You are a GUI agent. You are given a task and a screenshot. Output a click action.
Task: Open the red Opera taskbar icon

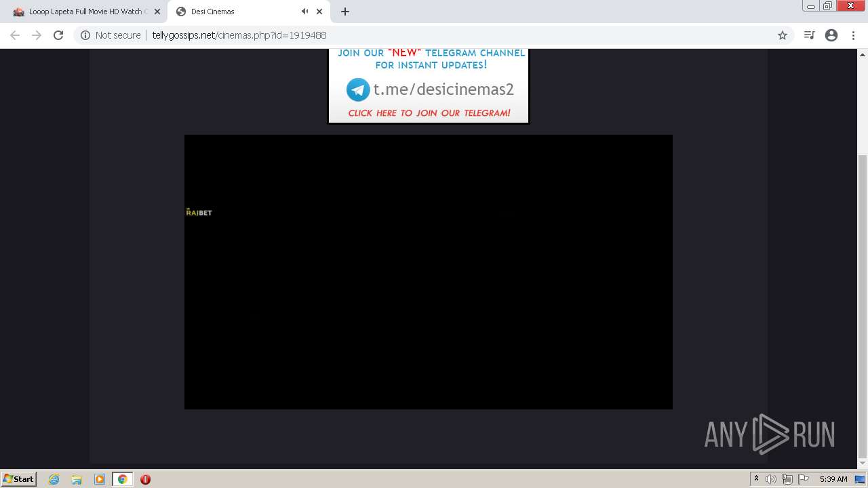click(x=145, y=479)
